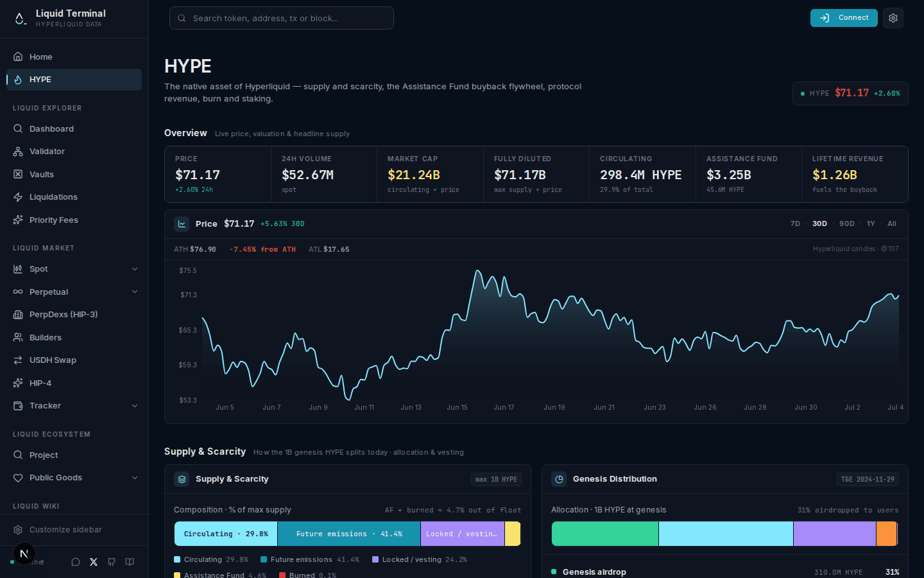
Task: Click the orange Genesis allocation segment
Action: point(886,534)
